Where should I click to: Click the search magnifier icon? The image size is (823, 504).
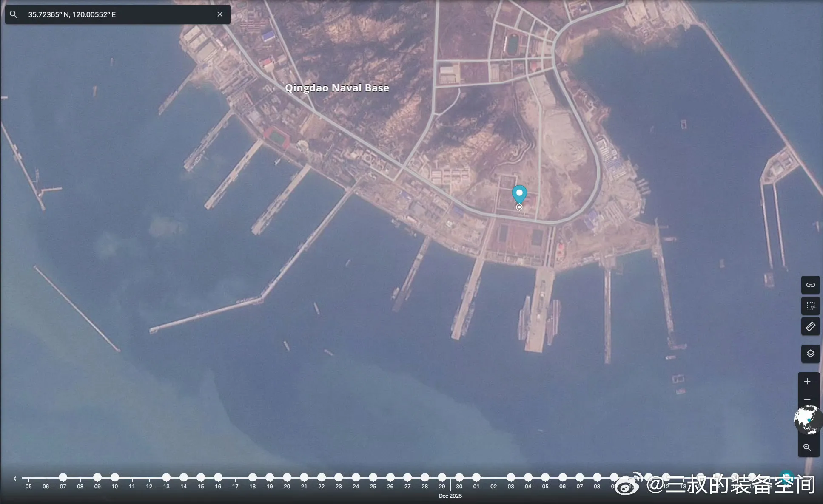coord(14,14)
